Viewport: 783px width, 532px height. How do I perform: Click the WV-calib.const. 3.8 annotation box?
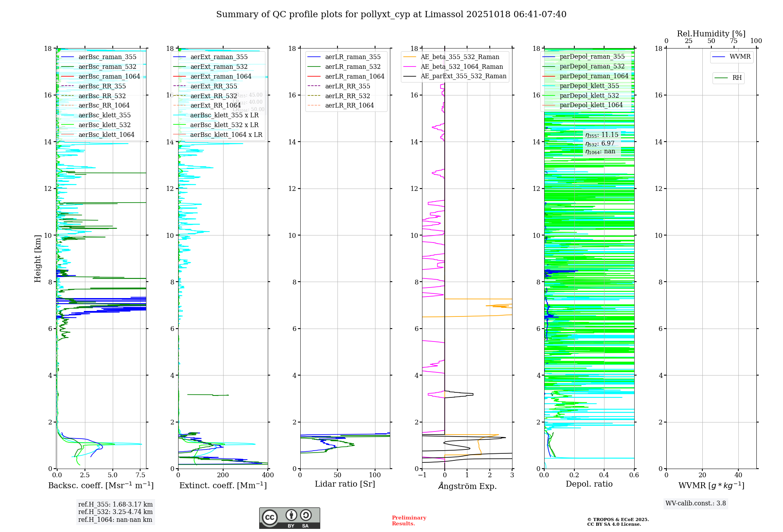pos(695,503)
